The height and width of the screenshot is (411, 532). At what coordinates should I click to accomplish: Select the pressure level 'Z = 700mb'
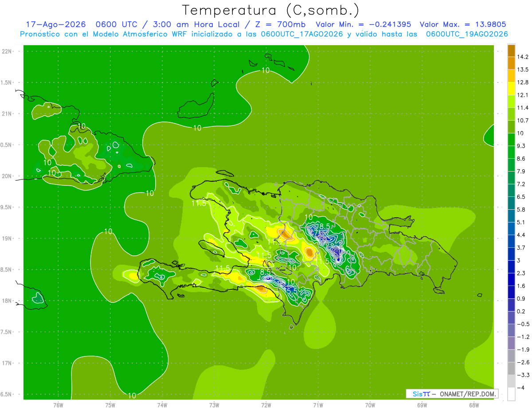click(280, 24)
